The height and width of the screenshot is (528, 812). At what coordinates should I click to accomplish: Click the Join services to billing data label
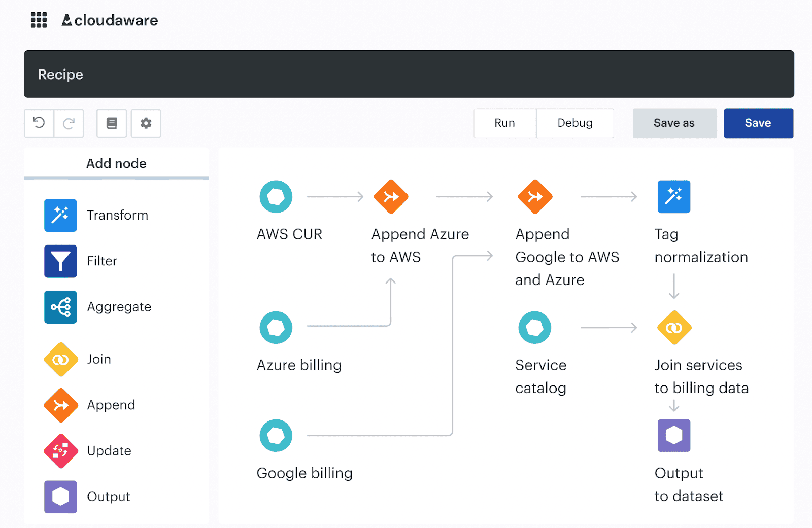click(702, 376)
